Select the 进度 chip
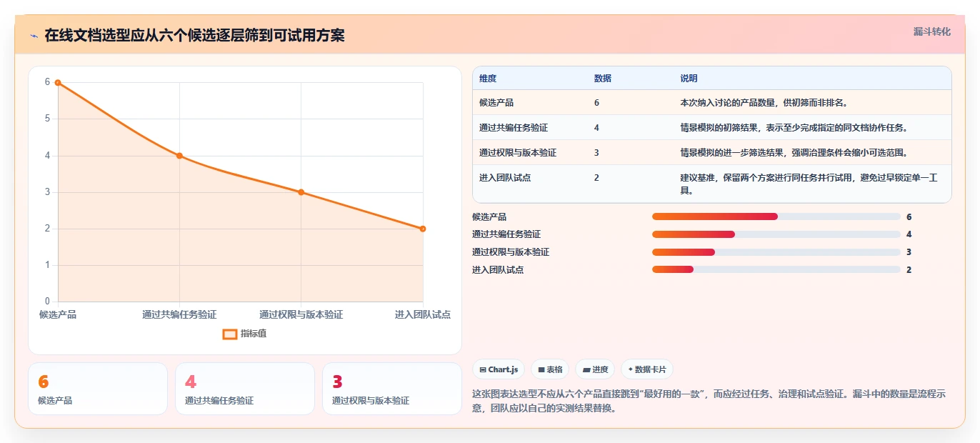Screen dimensions: 980x443 (x=595, y=369)
